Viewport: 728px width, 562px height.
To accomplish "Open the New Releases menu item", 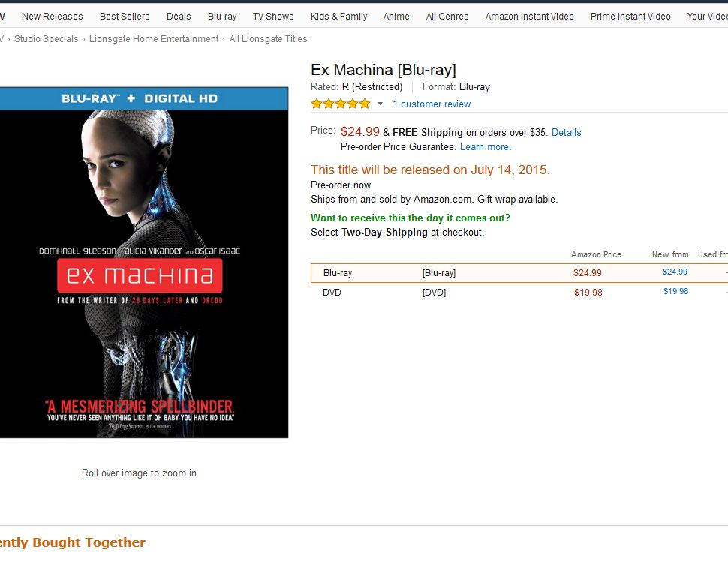I will click(x=52, y=17).
